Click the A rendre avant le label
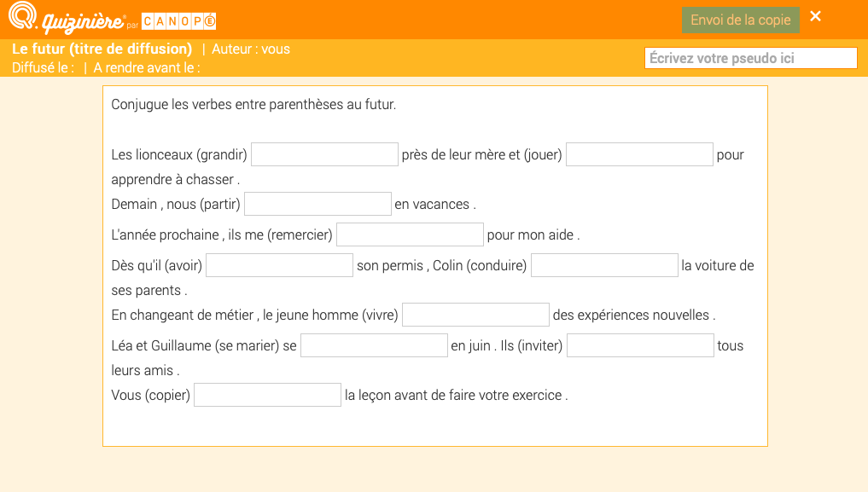Viewport: 868px width, 492px height. (x=147, y=67)
